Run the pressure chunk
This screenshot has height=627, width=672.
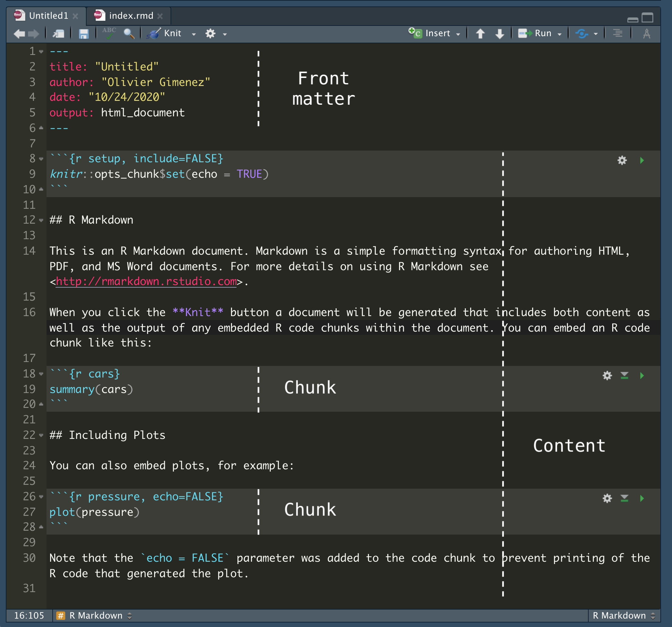[642, 498]
